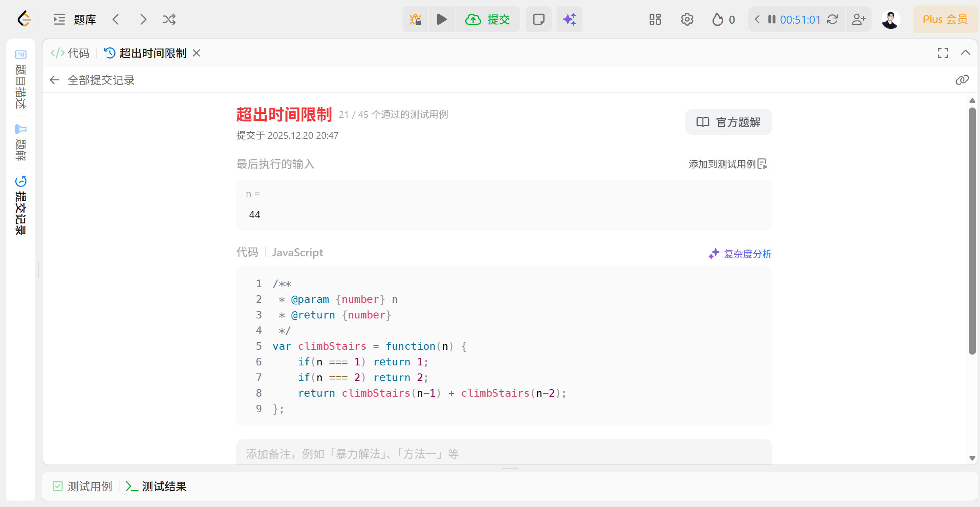Pause the running timer
980x507 pixels.
(771, 19)
